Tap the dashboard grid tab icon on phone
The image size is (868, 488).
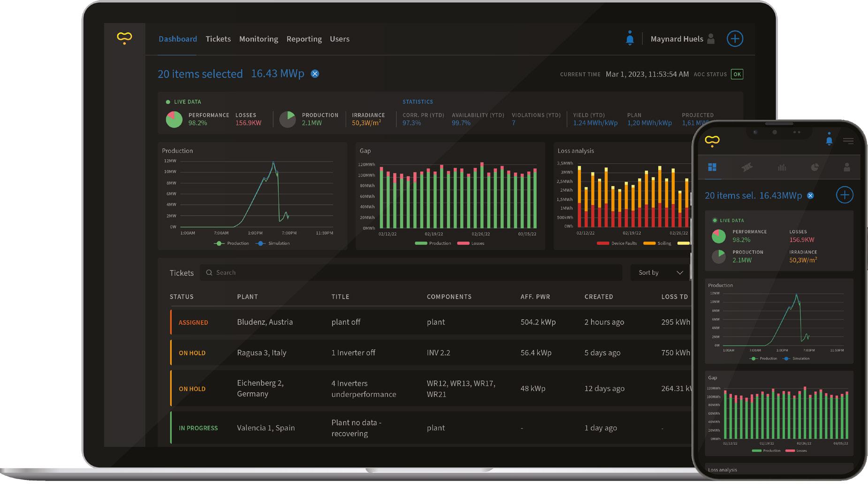tap(712, 167)
